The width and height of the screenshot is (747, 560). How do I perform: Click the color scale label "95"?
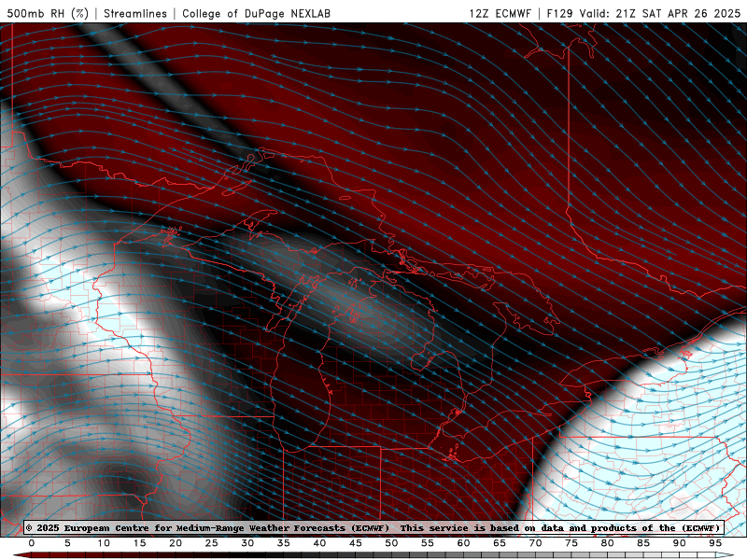(x=715, y=543)
